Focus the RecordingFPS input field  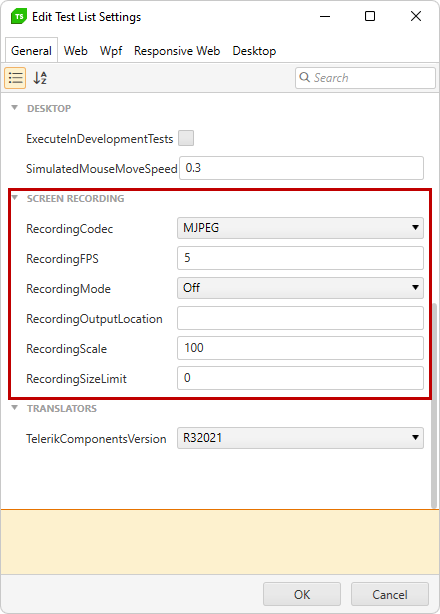(300, 258)
